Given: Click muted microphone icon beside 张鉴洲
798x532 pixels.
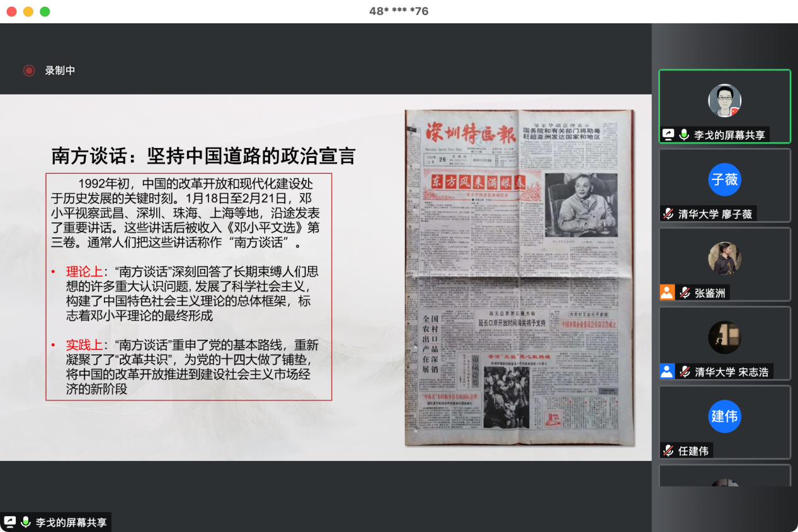Looking at the screenshot, I should click(x=685, y=293).
